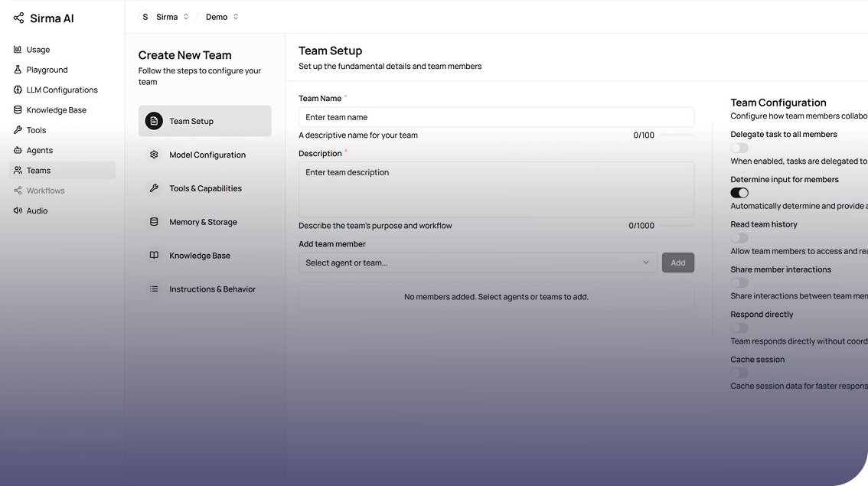Viewport: 868px width, 486px height.
Task: Enable Delegate task to all members toggle
Action: [x=739, y=148]
